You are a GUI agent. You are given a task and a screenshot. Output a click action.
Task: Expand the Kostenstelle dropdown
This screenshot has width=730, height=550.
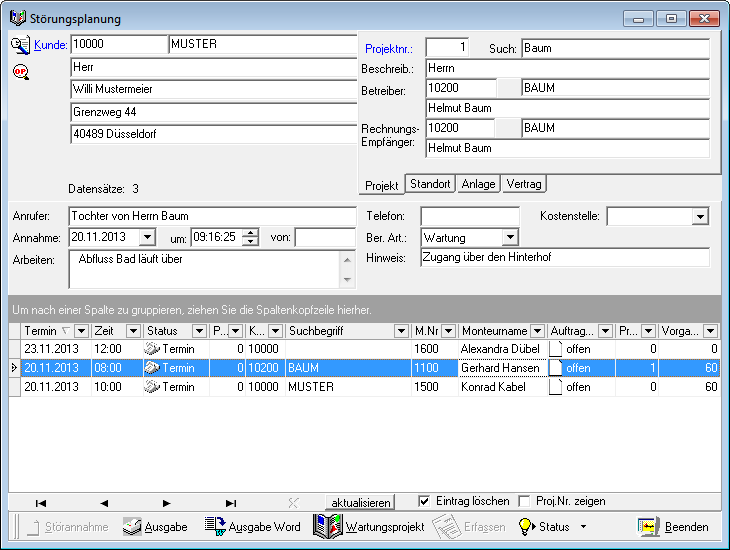coord(699,216)
